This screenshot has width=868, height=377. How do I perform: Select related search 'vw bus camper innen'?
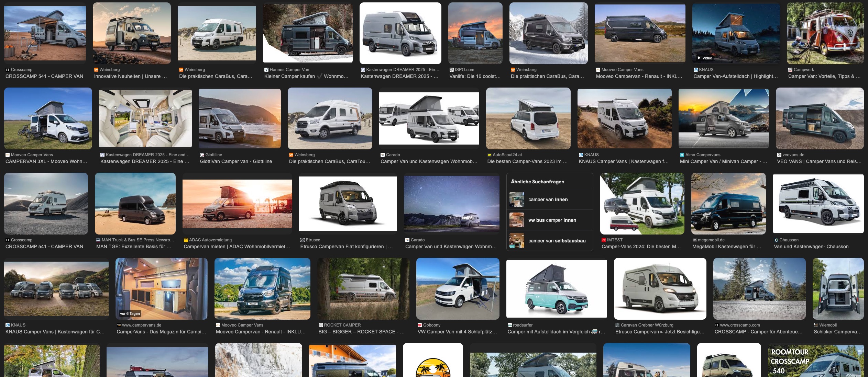coord(552,220)
